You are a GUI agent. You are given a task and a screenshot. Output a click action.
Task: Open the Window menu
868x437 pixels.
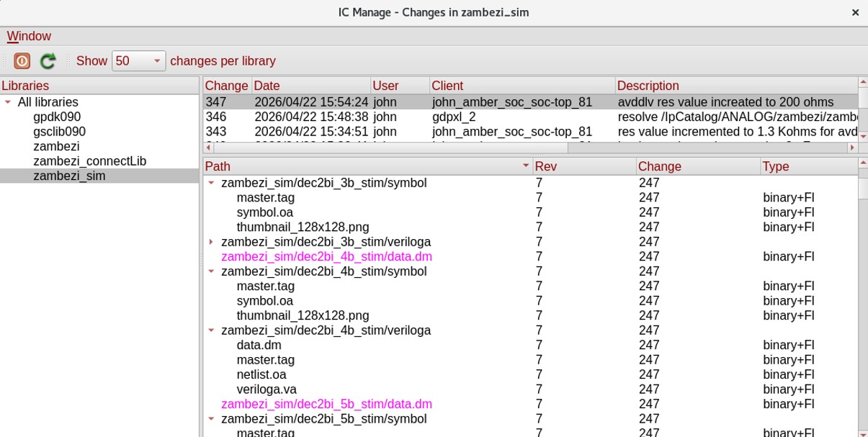[29, 36]
